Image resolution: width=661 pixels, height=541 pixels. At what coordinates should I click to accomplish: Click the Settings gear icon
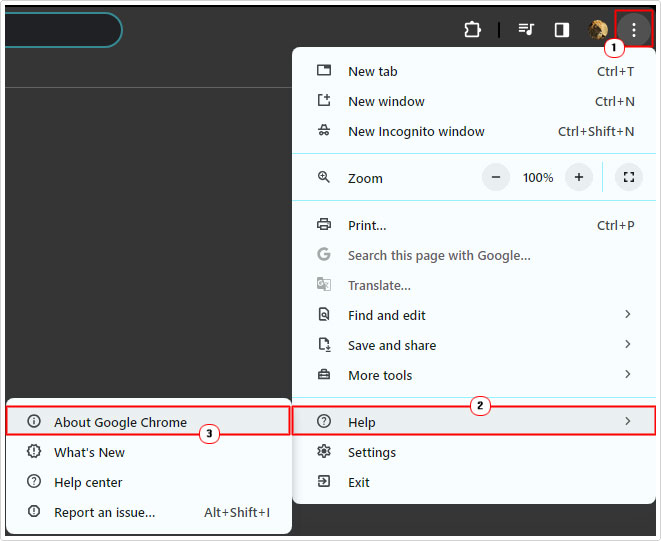click(324, 451)
